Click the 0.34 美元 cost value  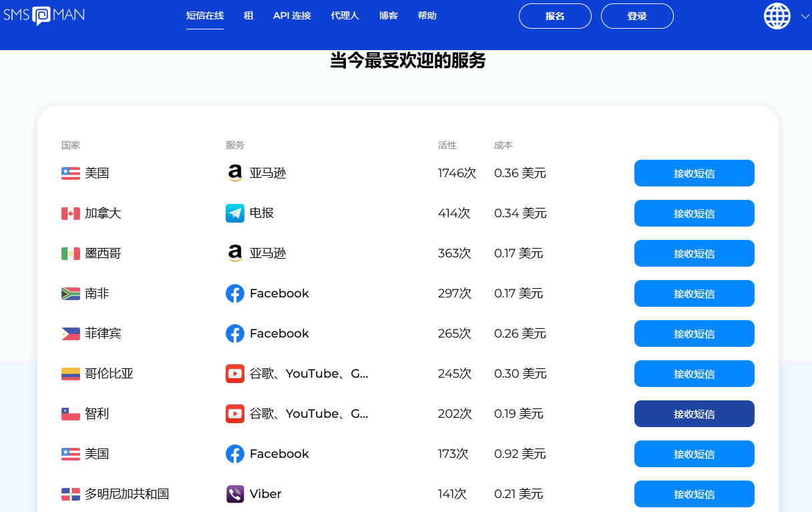pyautogui.click(x=520, y=213)
